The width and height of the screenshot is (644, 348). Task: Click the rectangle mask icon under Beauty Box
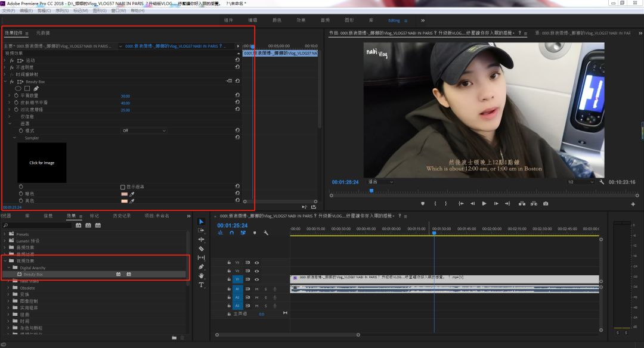point(27,89)
